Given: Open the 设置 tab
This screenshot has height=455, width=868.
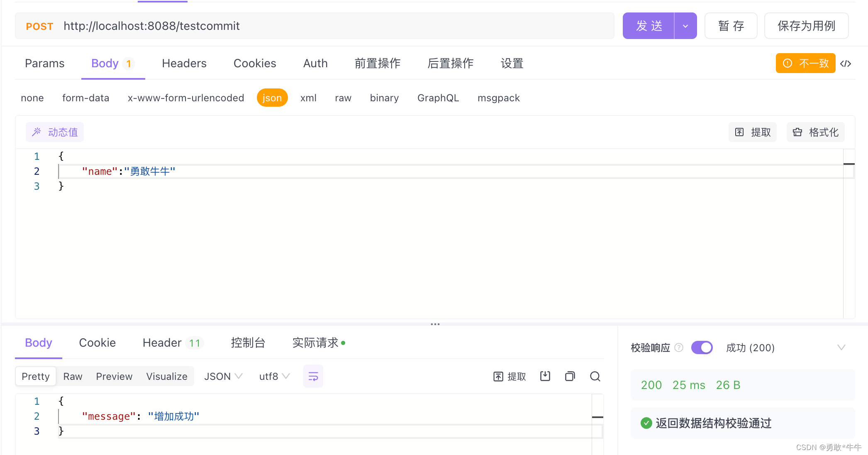Looking at the screenshot, I should pos(512,64).
